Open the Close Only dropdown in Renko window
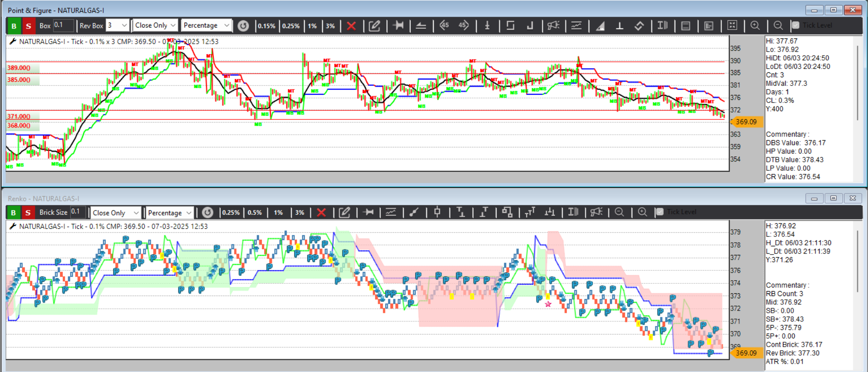The height and width of the screenshot is (372, 868). [x=116, y=212]
